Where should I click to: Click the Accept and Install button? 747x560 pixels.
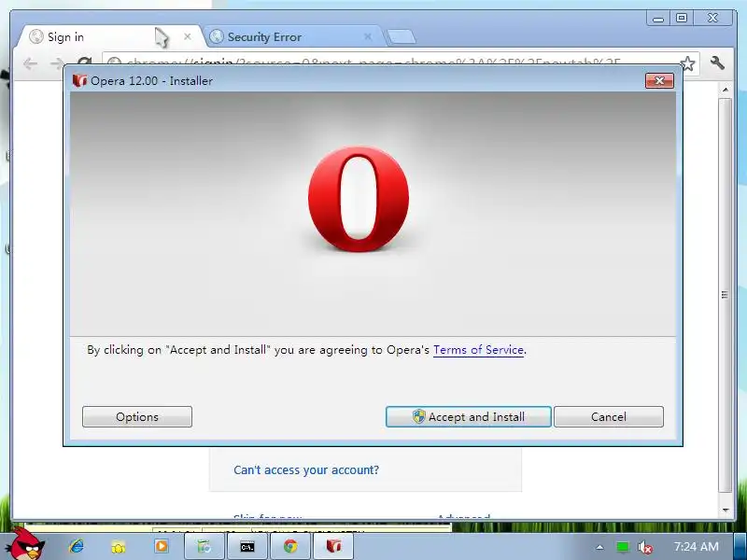pyautogui.click(x=469, y=416)
